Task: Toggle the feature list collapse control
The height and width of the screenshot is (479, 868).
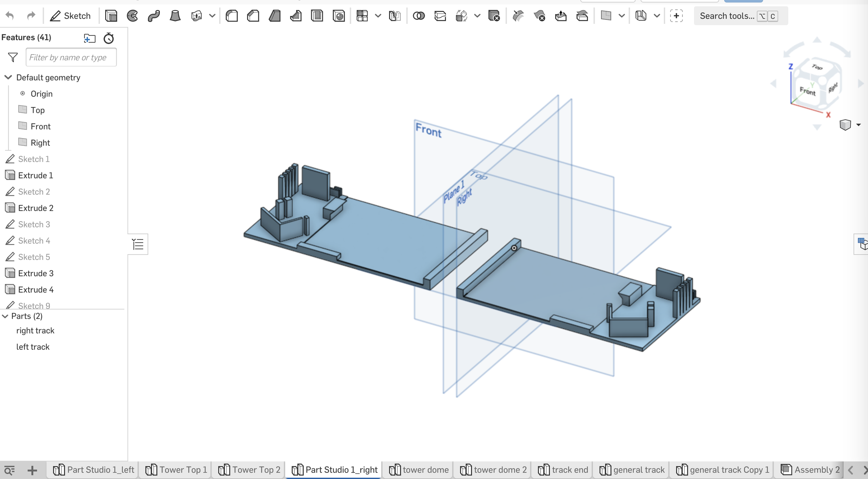Action: click(x=138, y=244)
